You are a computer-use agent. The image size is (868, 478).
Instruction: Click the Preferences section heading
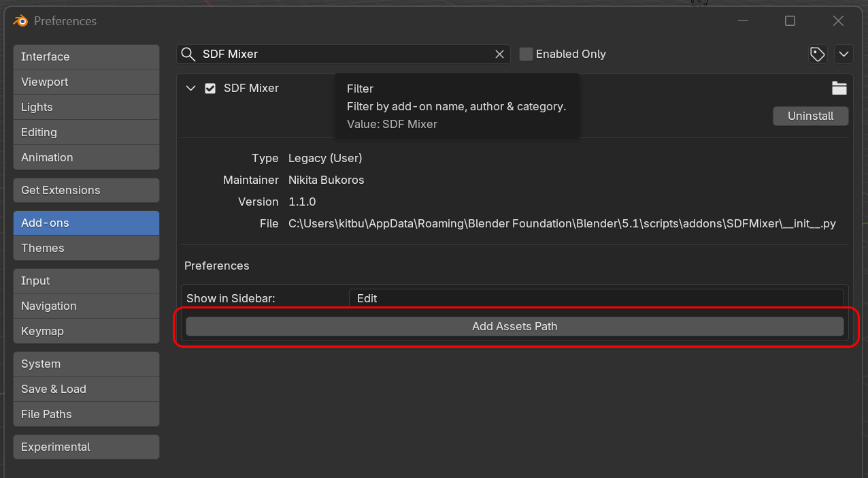(217, 266)
